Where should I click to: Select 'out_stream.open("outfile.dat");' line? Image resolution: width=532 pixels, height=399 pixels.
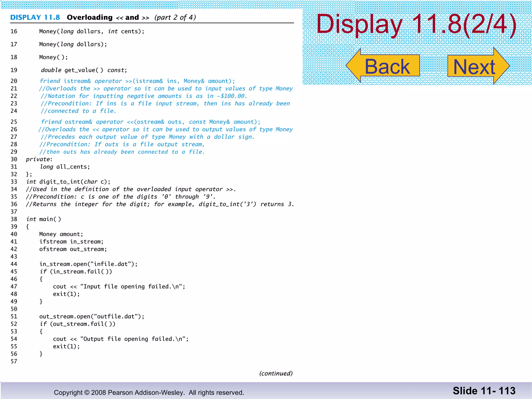pos(92,316)
